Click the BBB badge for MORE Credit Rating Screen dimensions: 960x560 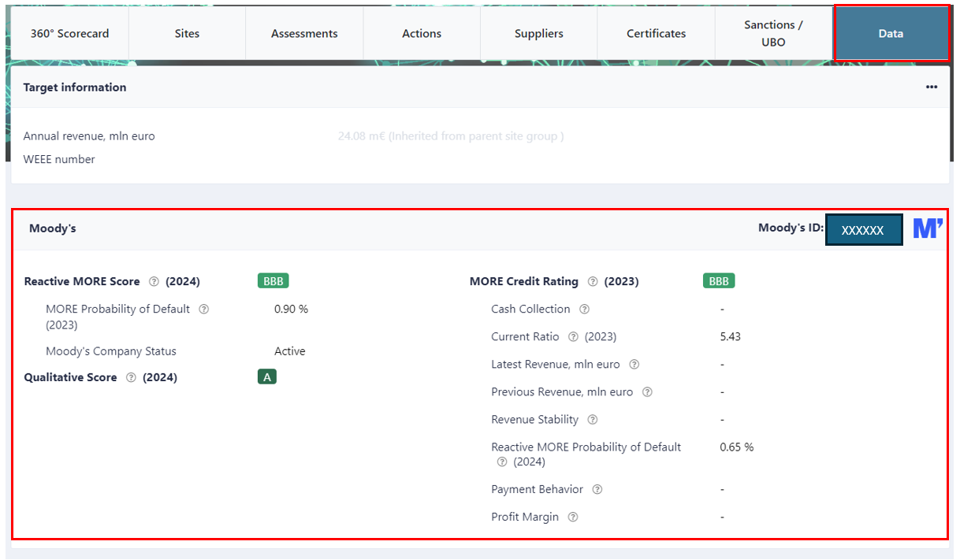click(719, 281)
